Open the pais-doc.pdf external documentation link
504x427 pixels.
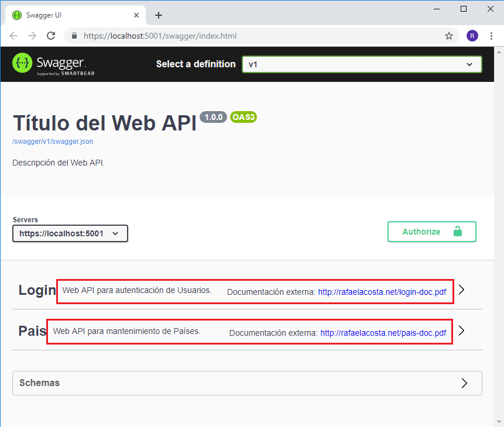click(383, 333)
